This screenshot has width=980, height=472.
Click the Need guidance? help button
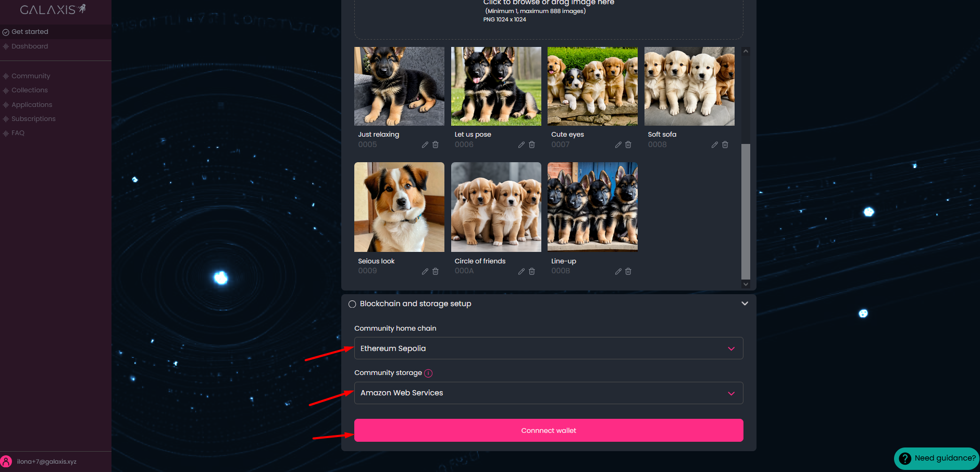coord(937,458)
